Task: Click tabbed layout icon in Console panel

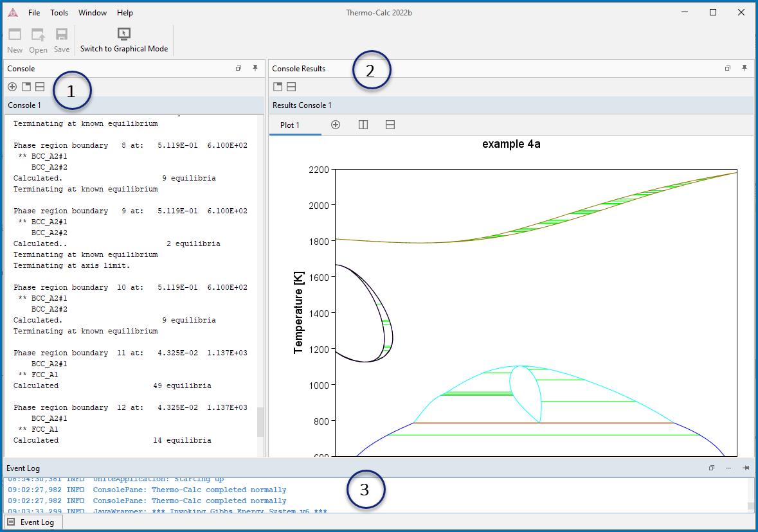Action: [26, 87]
